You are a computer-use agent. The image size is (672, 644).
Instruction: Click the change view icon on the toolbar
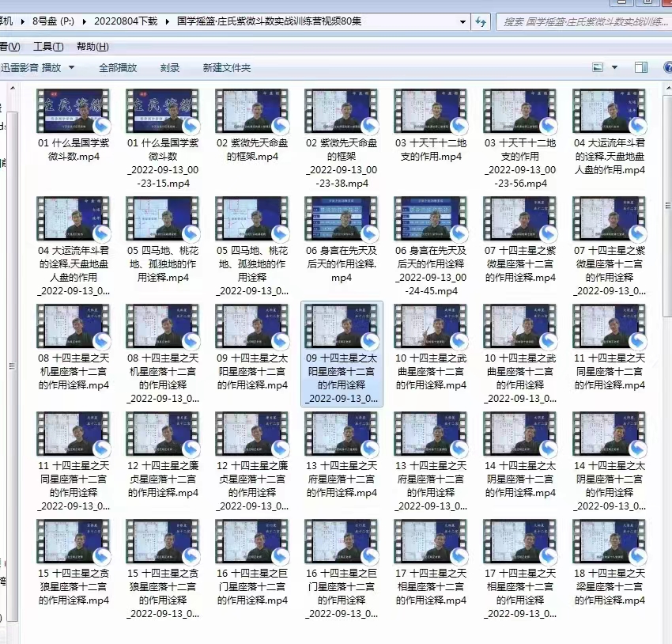point(598,68)
